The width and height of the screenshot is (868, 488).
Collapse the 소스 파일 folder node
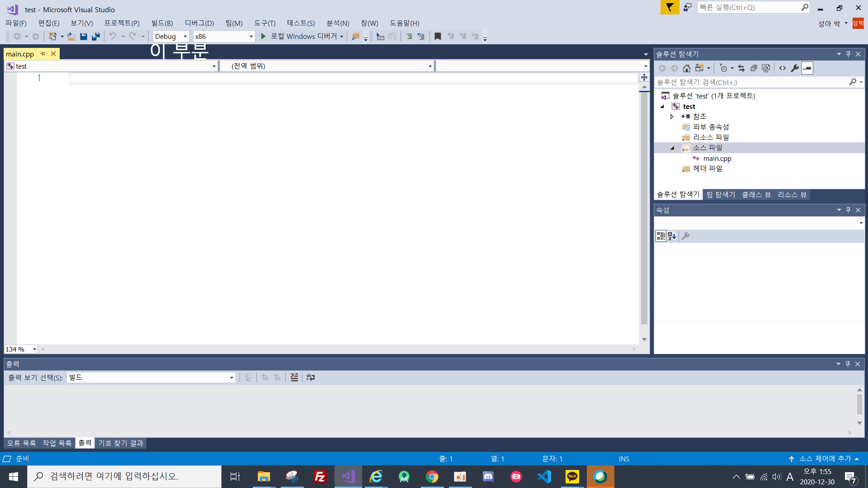(672, 148)
